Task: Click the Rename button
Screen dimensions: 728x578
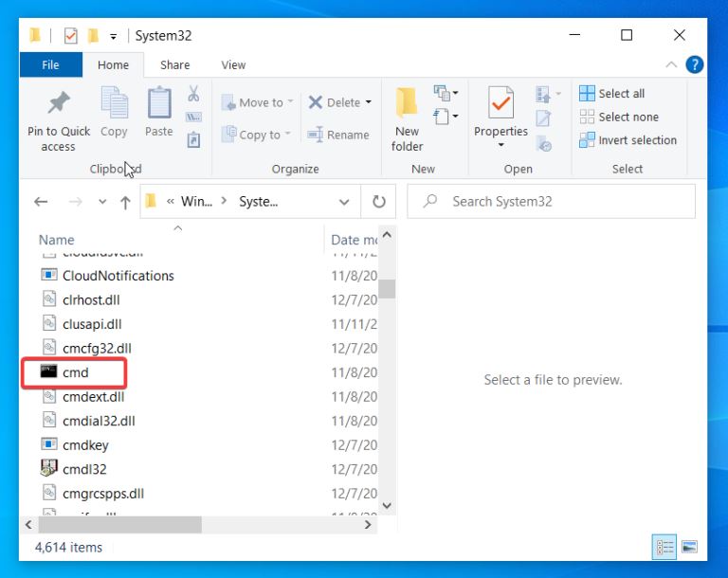Action: [x=338, y=135]
